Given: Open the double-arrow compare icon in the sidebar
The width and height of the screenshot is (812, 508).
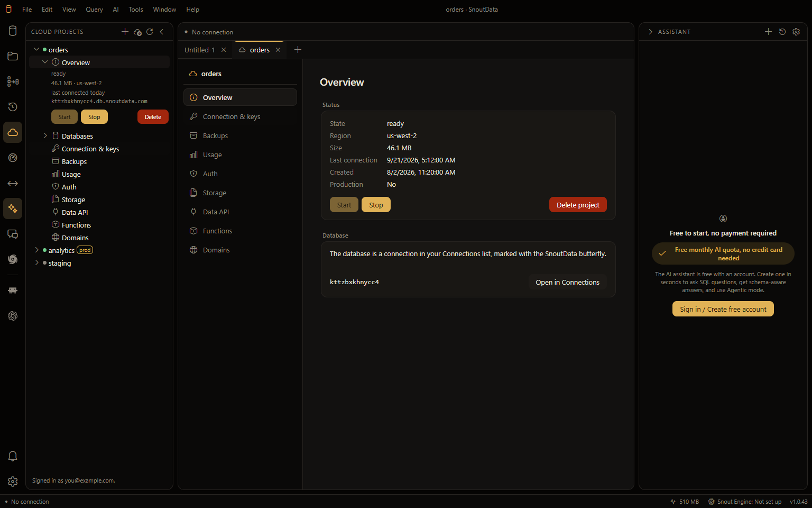Looking at the screenshot, I should pos(13,183).
